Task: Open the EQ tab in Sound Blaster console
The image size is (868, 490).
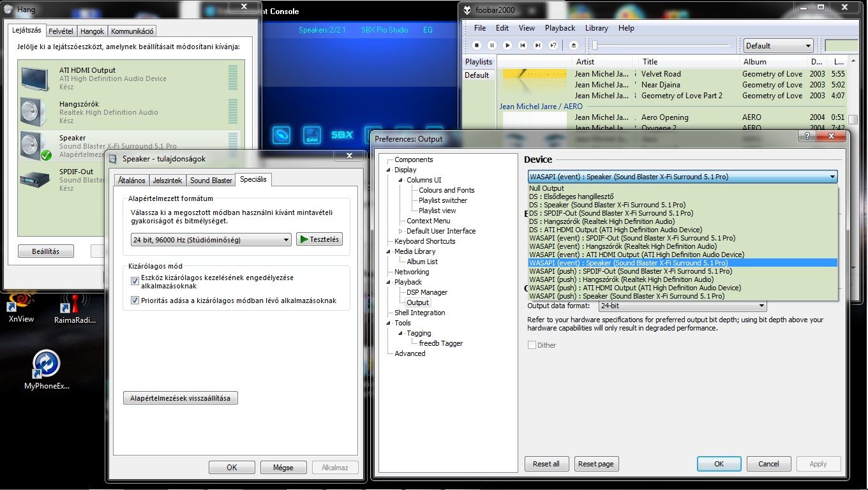Action: click(x=428, y=30)
